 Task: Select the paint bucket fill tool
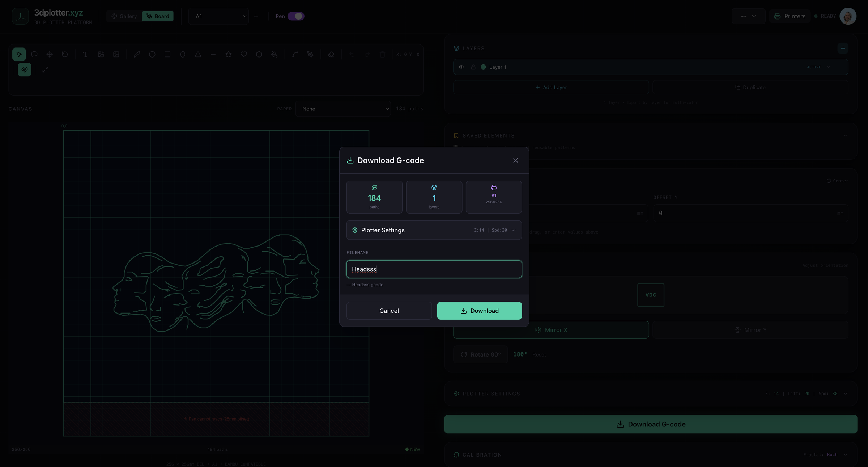coord(274,54)
